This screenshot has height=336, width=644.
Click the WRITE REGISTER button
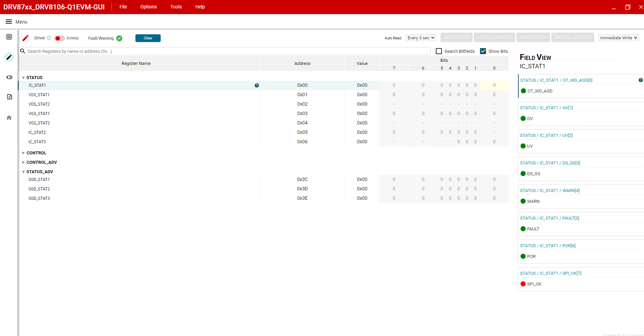(534, 37)
